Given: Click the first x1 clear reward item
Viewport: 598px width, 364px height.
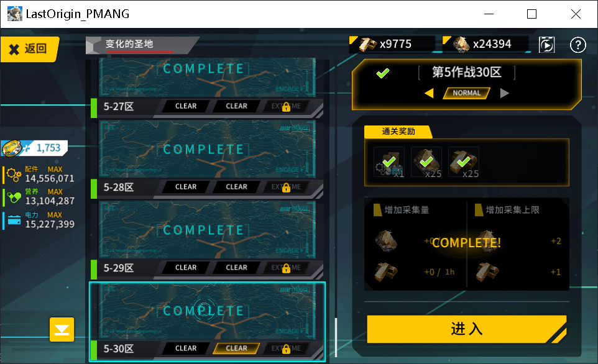Looking at the screenshot, I should [389, 162].
